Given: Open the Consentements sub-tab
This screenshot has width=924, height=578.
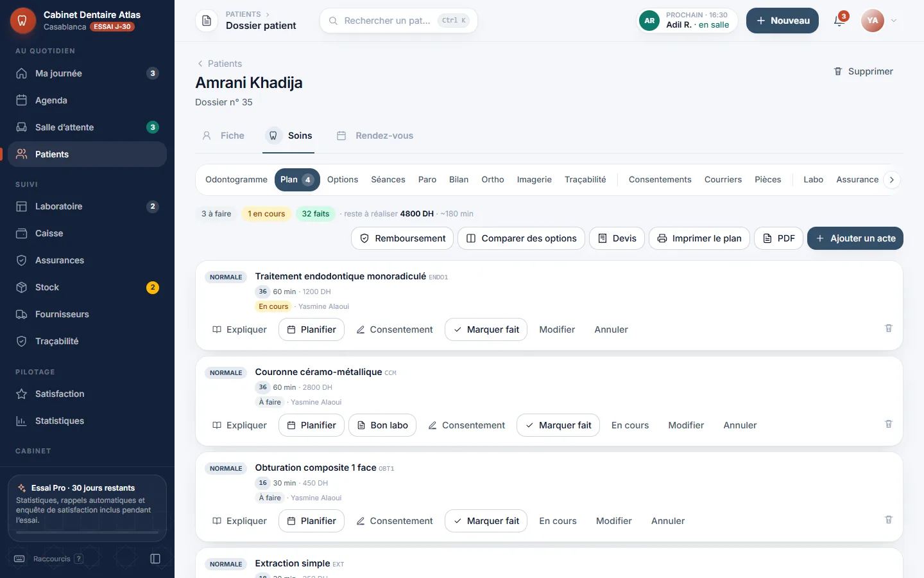Looking at the screenshot, I should point(660,180).
